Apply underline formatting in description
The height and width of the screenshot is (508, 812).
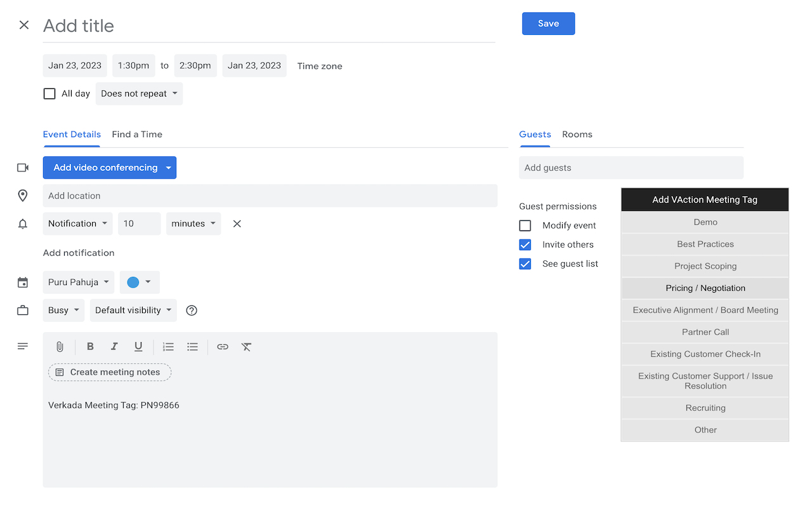(138, 347)
